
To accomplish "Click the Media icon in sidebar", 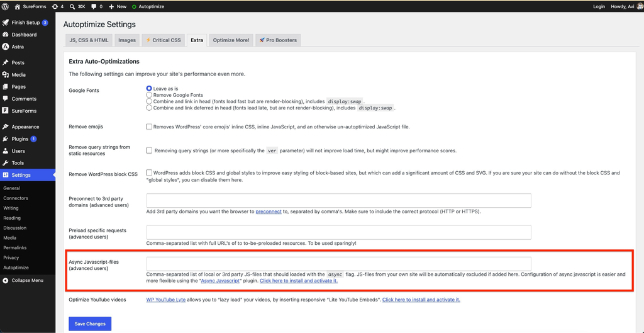I will [5, 75].
